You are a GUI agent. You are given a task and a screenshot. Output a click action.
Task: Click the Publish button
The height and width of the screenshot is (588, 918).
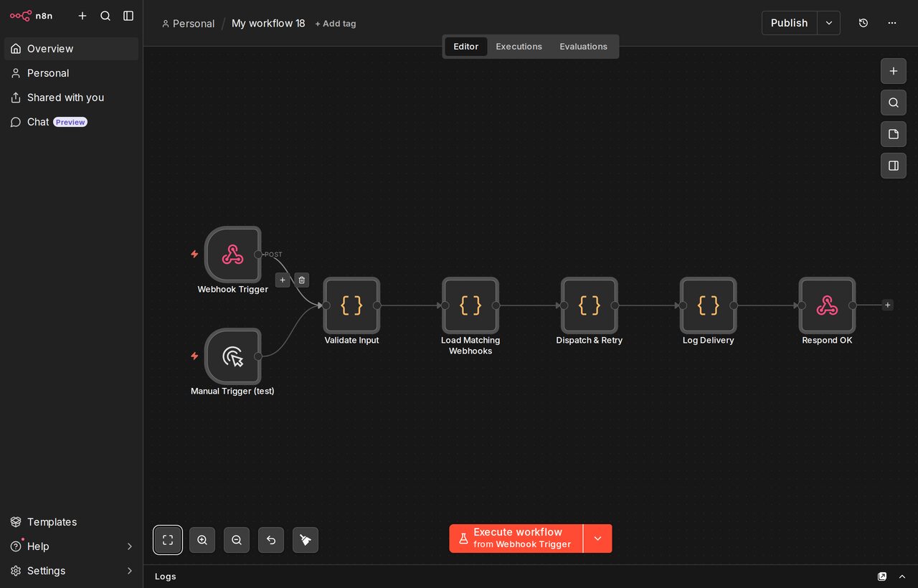[x=789, y=23]
